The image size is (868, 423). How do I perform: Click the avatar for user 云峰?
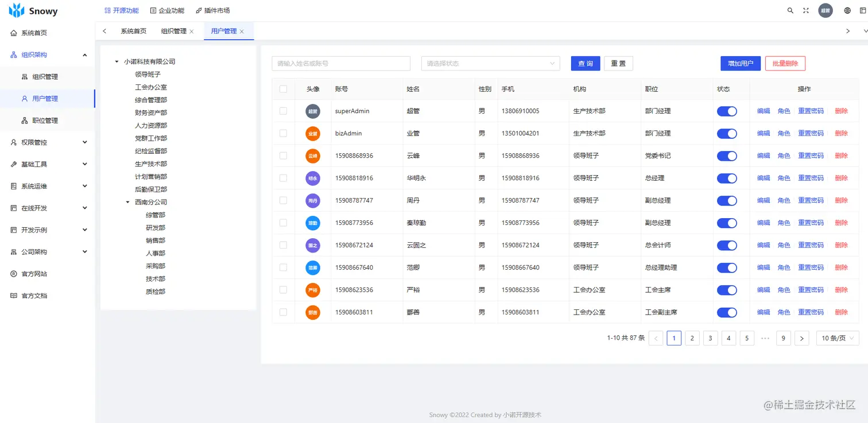(x=313, y=156)
